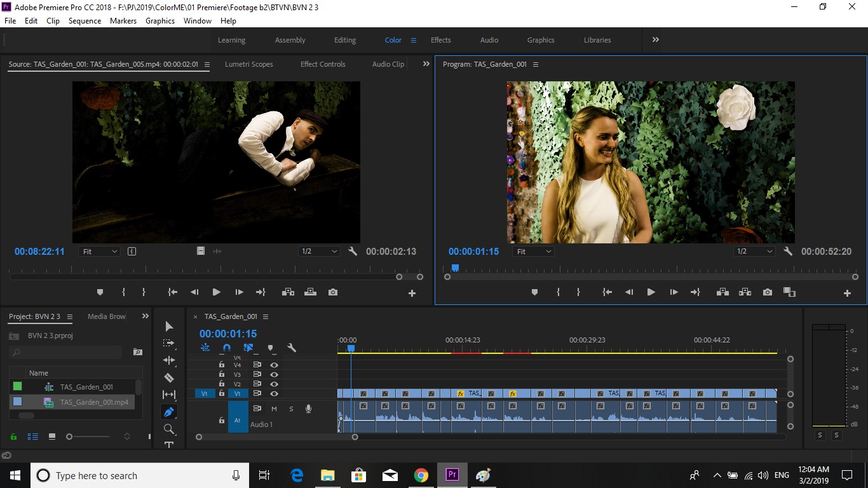Open the Markers menu
This screenshot has width=868, height=488.
point(123,21)
